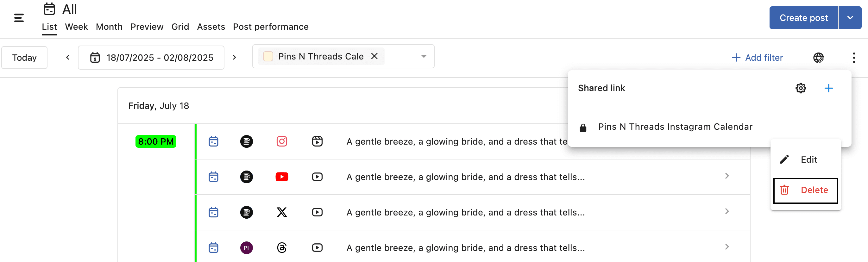This screenshot has height=262, width=868.
Task: Click the YouTube icon in second post row
Action: point(282,177)
